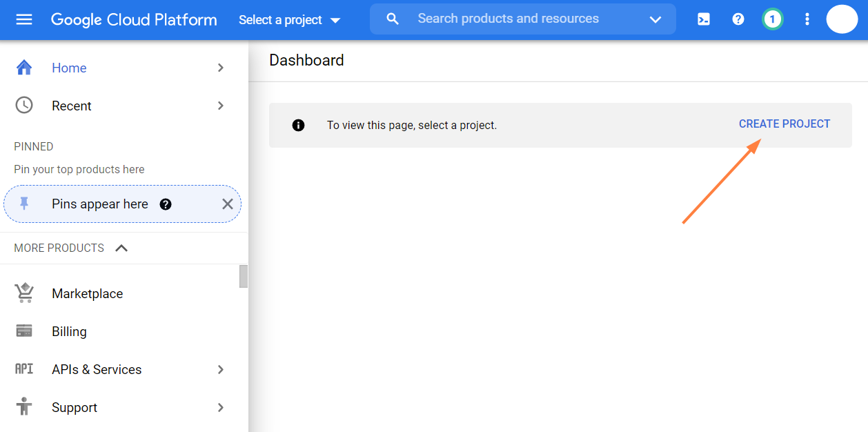The height and width of the screenshot is (432, 868).
Task: Open the Recent menu item
Action: [x=71, y=106]
